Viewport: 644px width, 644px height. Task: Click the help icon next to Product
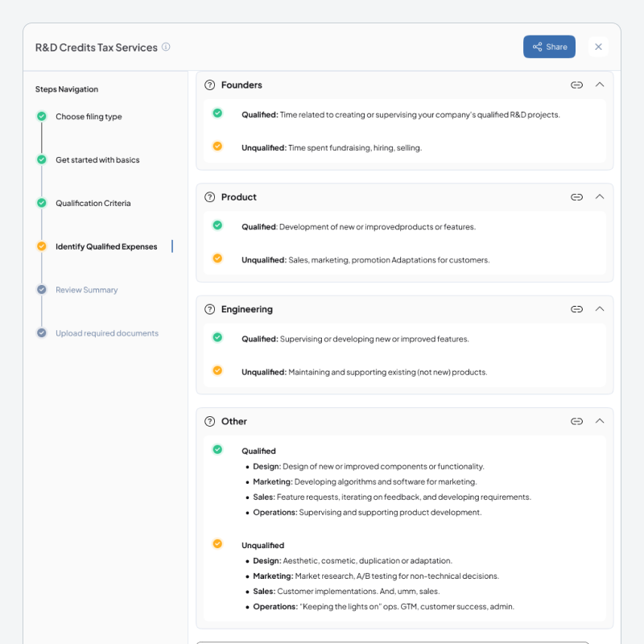pos(210,197)
